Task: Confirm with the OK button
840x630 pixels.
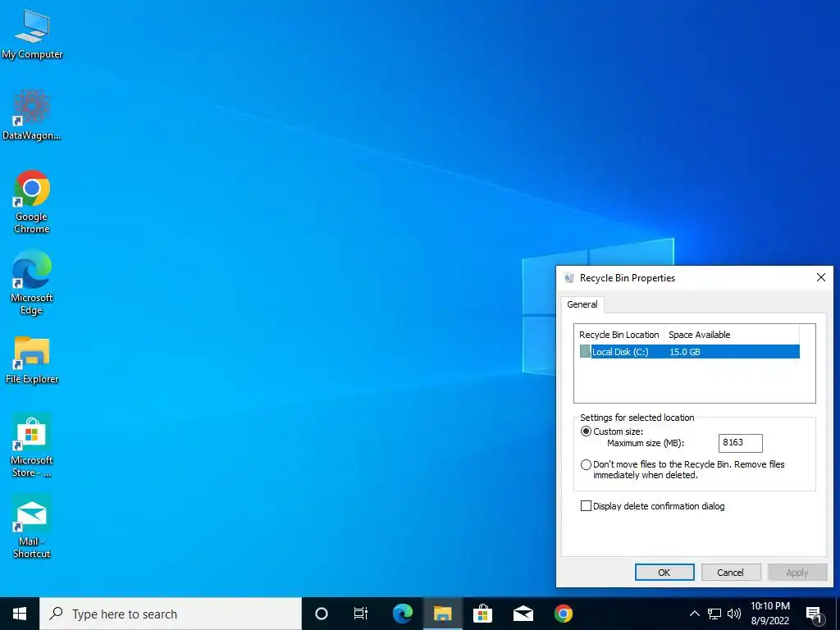Action: [x=664, y=572]
